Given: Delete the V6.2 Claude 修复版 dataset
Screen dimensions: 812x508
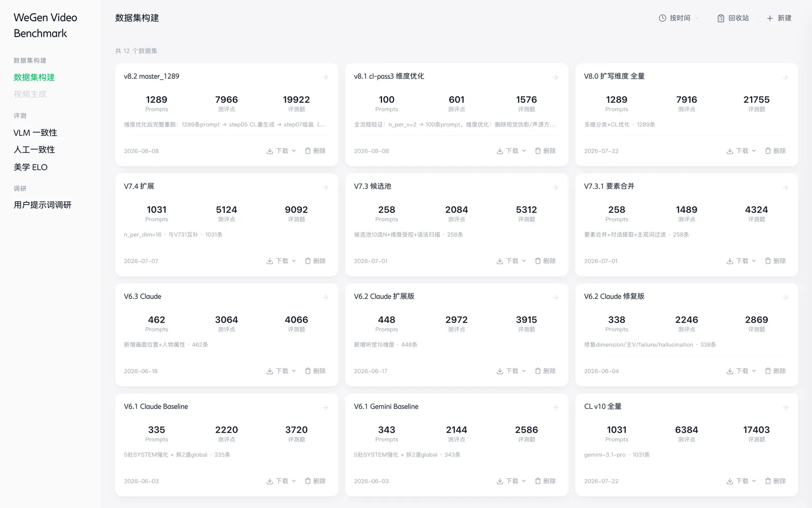Looking at the screenshot, I should tap(775, 371).
